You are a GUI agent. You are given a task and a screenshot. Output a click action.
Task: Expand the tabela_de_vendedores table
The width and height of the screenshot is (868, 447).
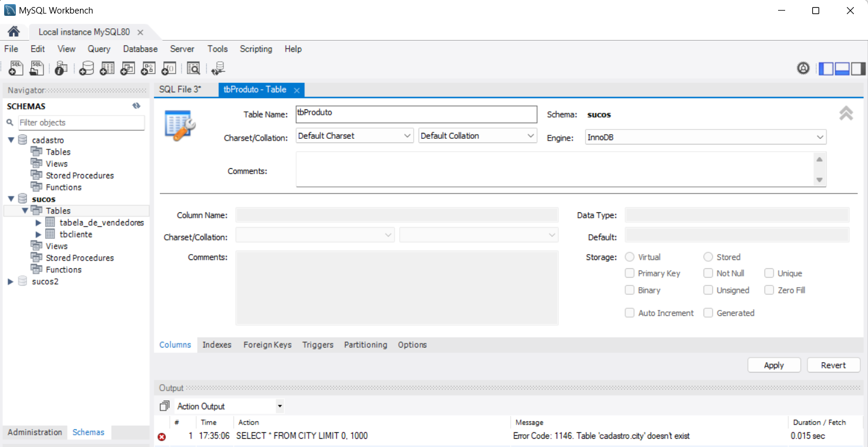(38, 222)
